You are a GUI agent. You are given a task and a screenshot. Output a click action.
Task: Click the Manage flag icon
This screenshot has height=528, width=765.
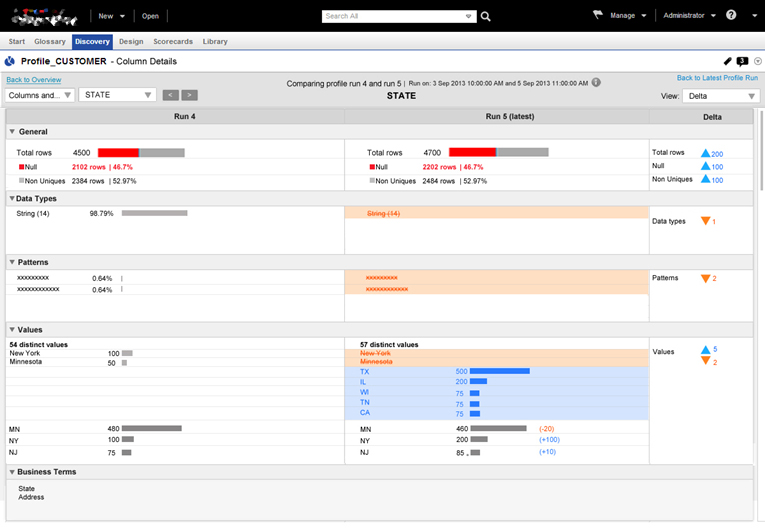tap(598, 15)
